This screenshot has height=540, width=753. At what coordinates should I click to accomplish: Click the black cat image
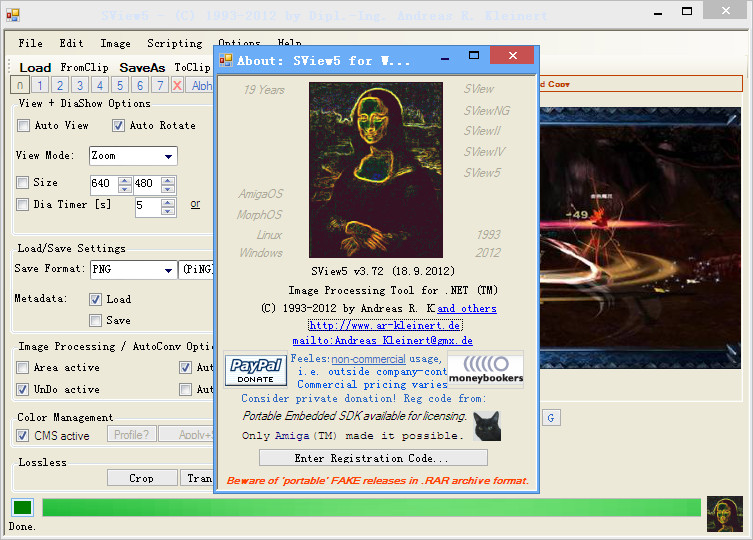click(x=487, y=426)
